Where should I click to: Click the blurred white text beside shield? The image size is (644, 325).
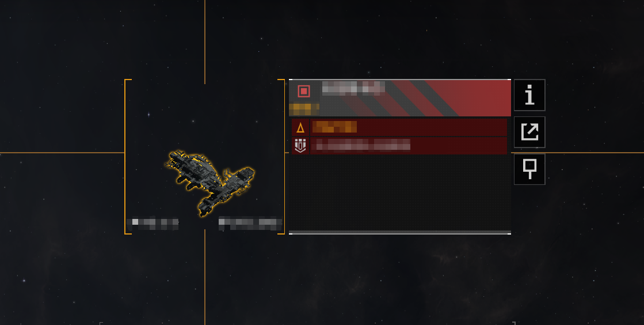pos(361,145)
